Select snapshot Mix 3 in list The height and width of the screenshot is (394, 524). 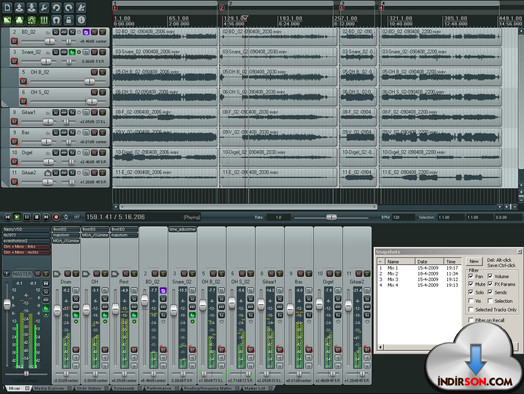419,279
